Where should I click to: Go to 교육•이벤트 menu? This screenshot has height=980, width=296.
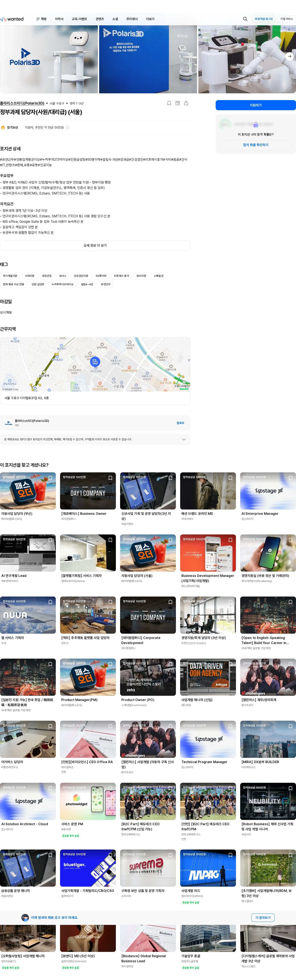pyautogui.click(x=79, y=19)
